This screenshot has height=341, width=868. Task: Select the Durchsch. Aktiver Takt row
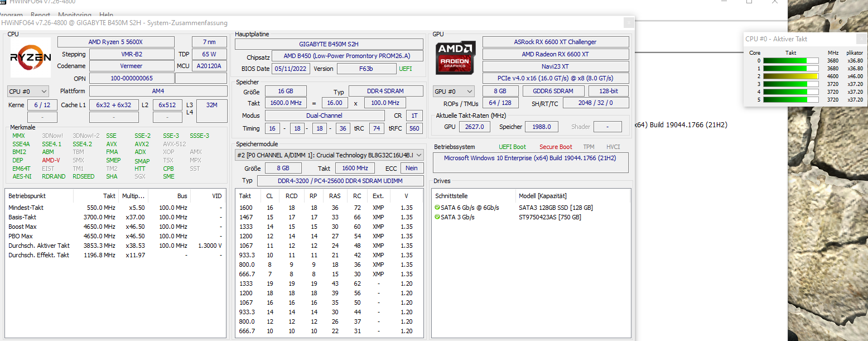point(115,246)
